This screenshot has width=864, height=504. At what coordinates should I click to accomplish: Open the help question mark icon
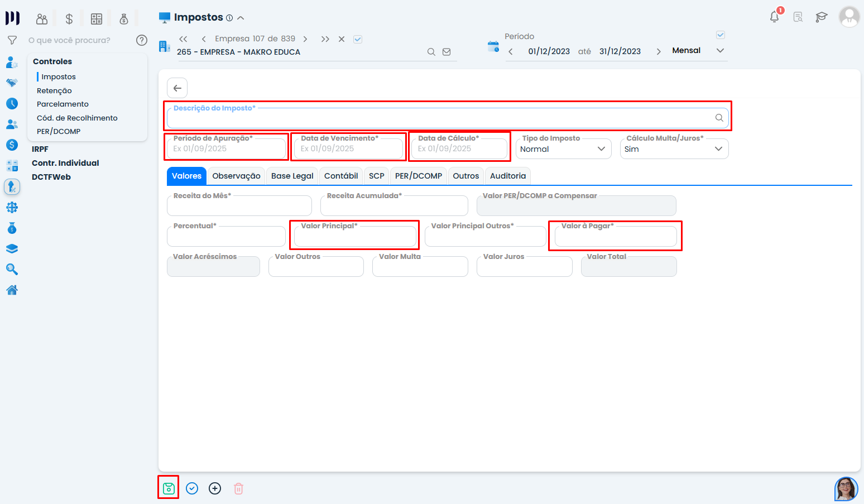click(142, 40)
